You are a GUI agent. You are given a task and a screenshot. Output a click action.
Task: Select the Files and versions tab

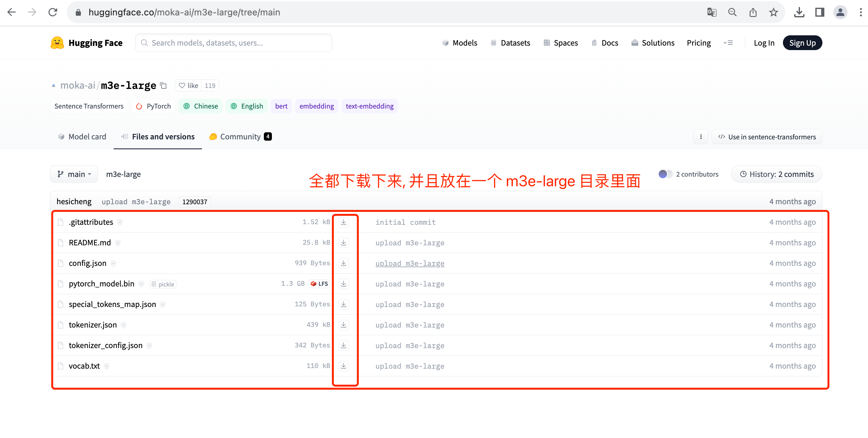158,137
